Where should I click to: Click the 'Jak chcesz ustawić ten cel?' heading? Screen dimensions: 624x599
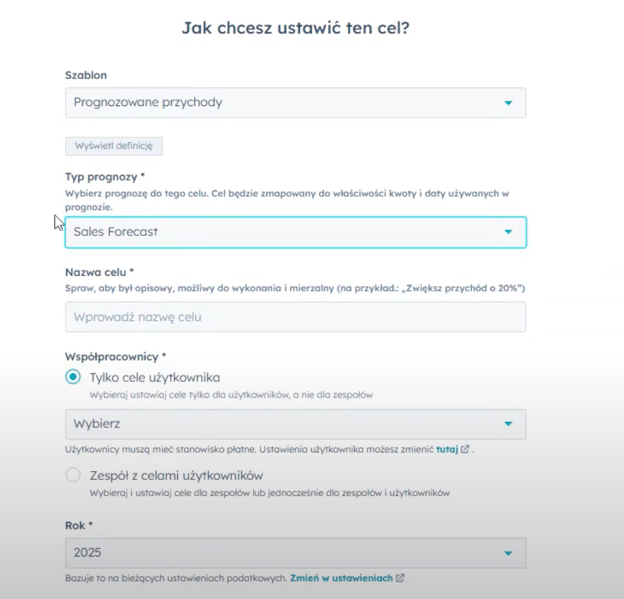296,28
